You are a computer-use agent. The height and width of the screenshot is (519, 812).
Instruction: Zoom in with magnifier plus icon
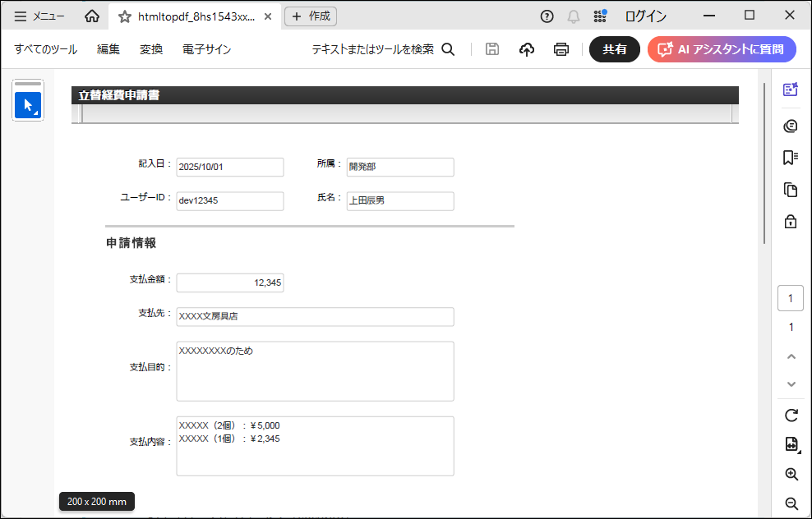coord(791,475)
